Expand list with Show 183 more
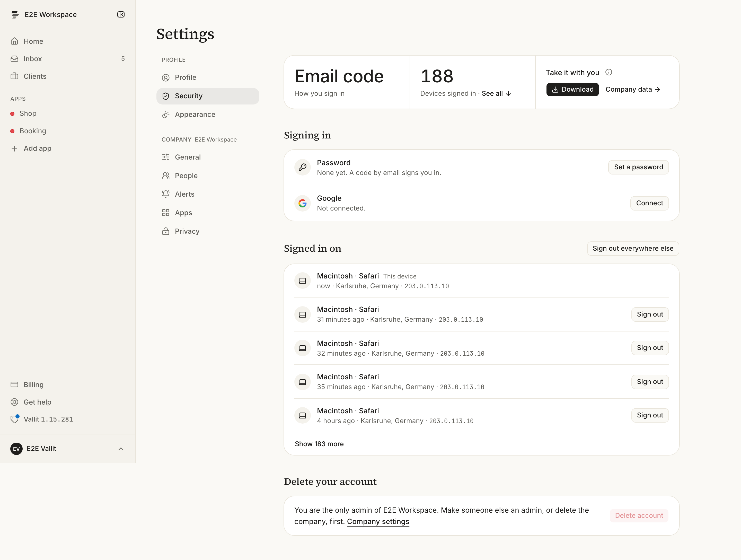The width and height of the screenshot is (741, 560). (x=319, y=444)
